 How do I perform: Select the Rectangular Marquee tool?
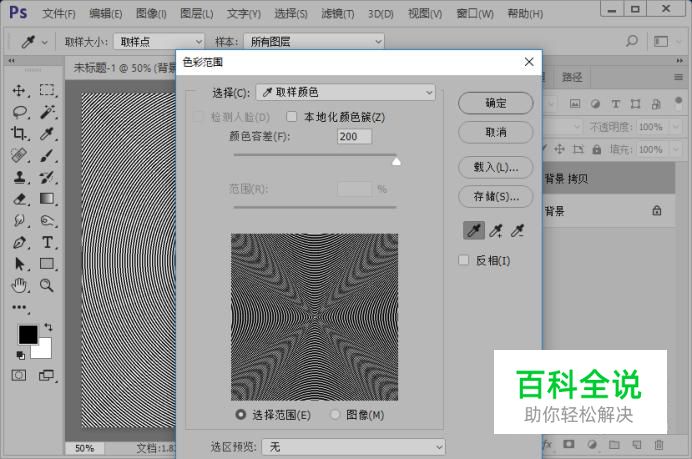coord(46,90)
